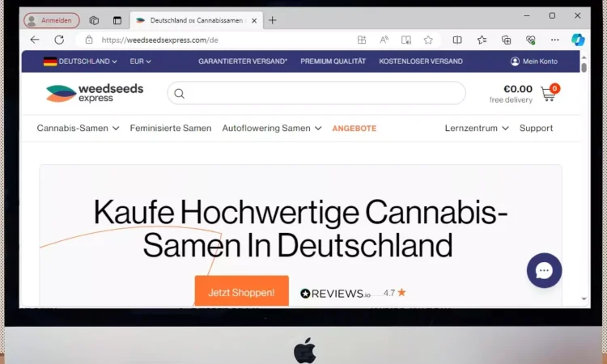Open the Feminisierte Samen menu item

click(x=171, y=128)
